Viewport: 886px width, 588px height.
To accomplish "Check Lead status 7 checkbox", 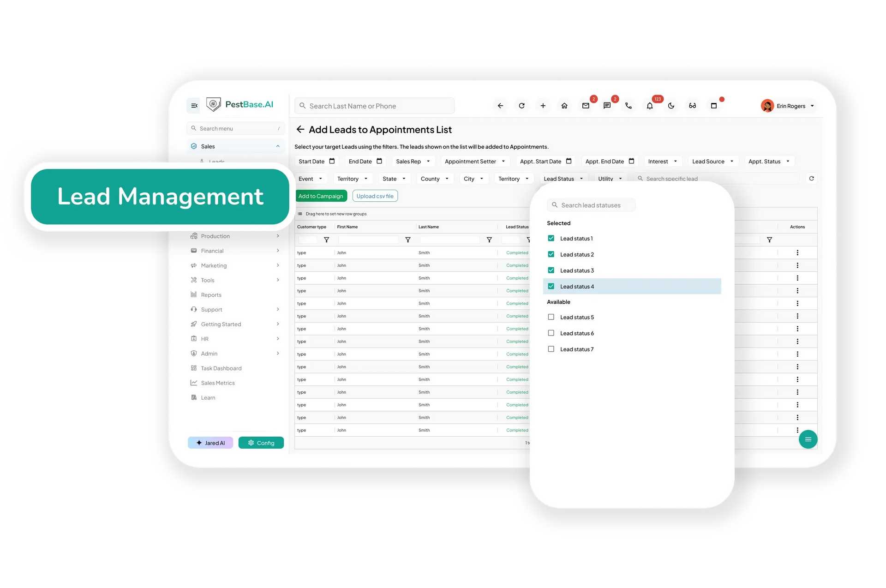I will click(551, 349).
